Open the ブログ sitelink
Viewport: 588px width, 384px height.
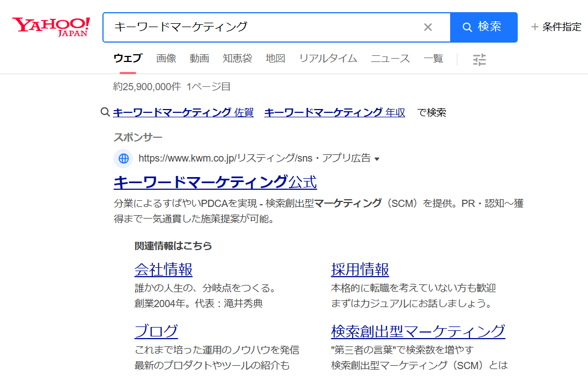point(156,331)
